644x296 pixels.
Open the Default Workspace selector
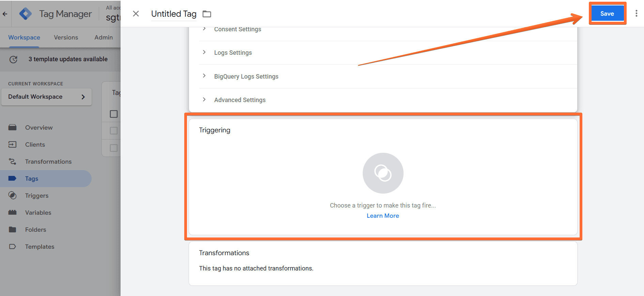click(47, 97)
